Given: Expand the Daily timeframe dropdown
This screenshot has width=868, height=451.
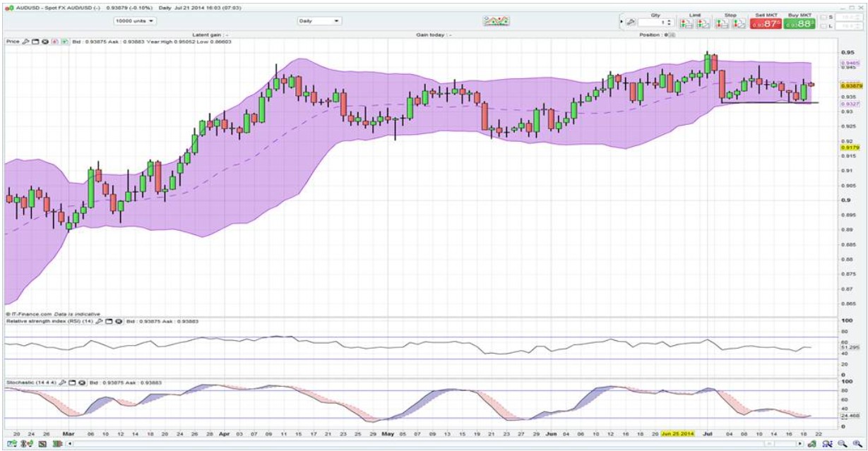Looking at the screenshot, I should tap(319, 21).
